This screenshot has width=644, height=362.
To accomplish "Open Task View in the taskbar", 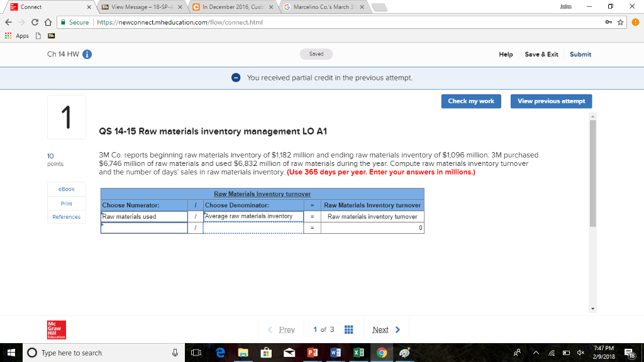I will coord(196,353).
